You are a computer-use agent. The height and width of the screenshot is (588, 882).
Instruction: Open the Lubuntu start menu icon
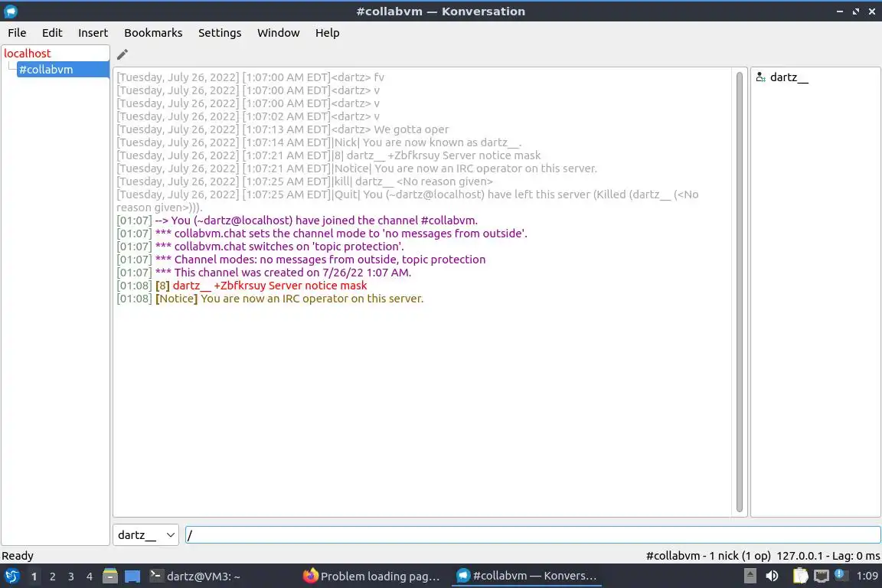(x=11, y=577)
